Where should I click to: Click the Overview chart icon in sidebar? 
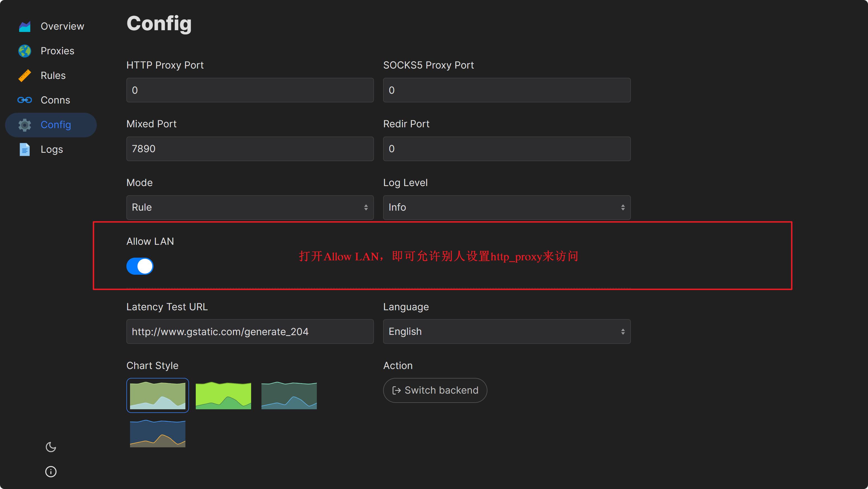tap(25, 26)
